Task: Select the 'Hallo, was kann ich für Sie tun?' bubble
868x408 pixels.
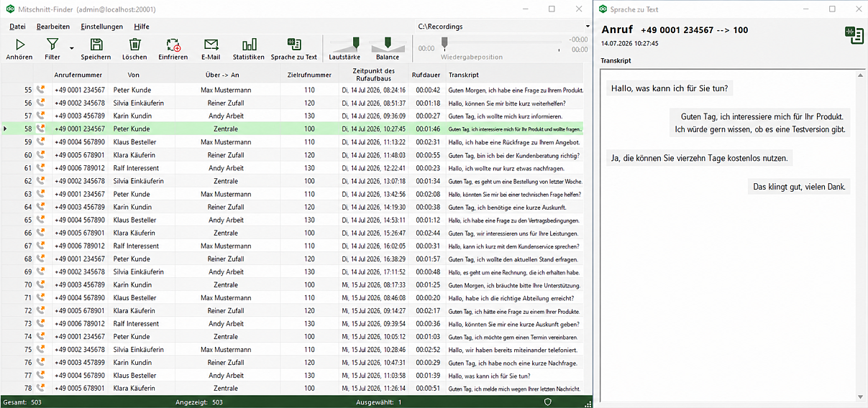Action: tap(670, 89)
